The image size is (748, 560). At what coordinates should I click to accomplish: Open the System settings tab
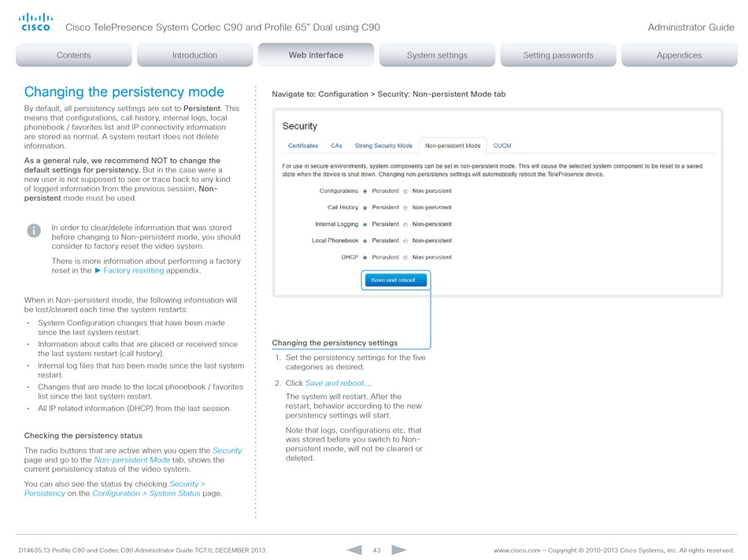[x=437, y=55]
